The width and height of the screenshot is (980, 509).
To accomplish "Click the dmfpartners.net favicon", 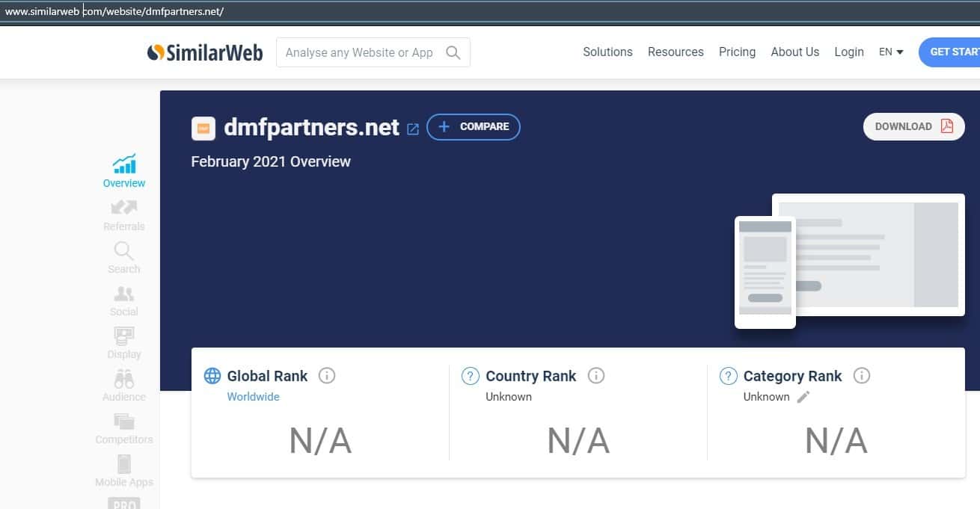I will point(203,129).
